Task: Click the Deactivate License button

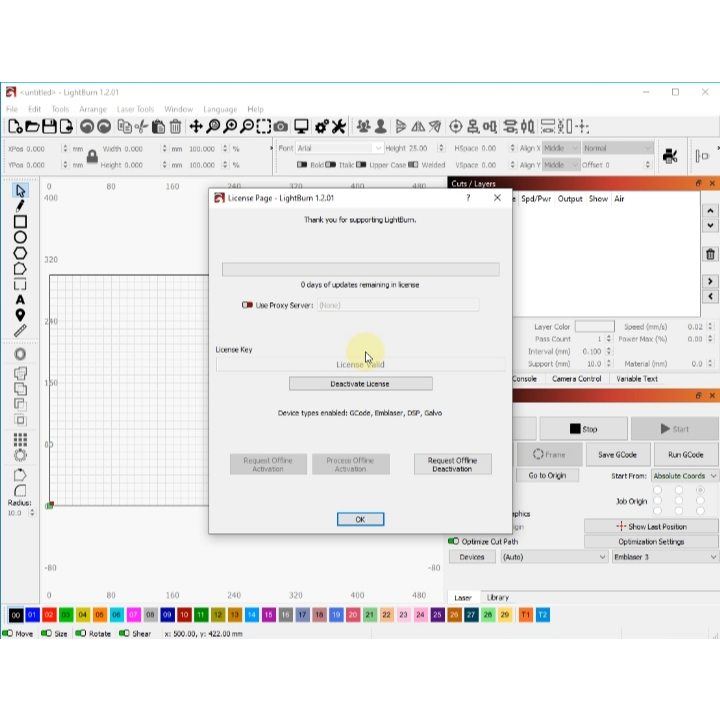Action: click(360, 384)
